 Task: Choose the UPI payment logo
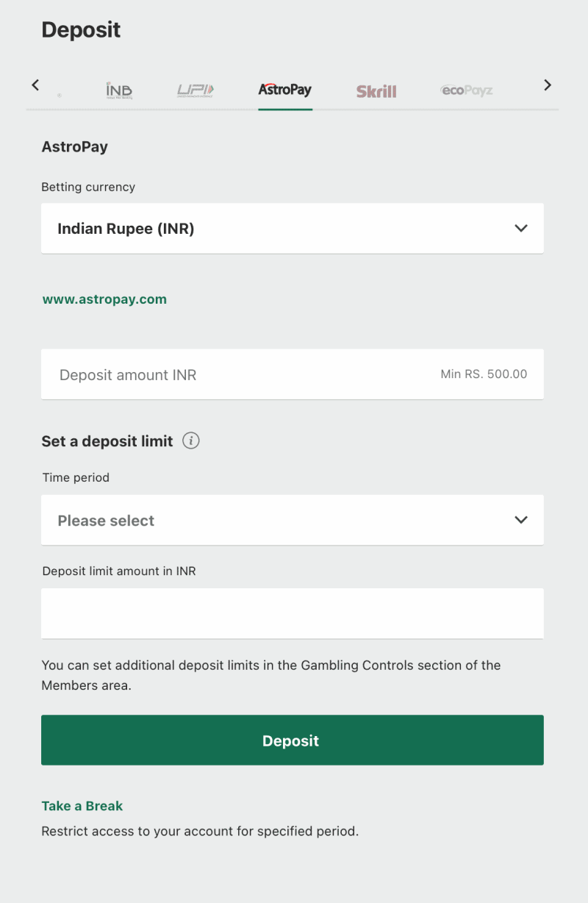[x=196, y=90]
